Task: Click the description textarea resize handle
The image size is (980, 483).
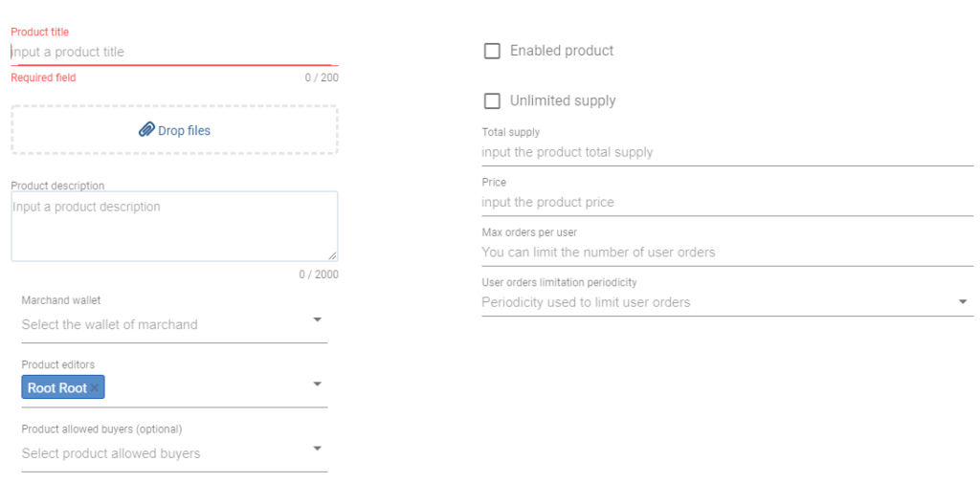Action: coord(332,255)
